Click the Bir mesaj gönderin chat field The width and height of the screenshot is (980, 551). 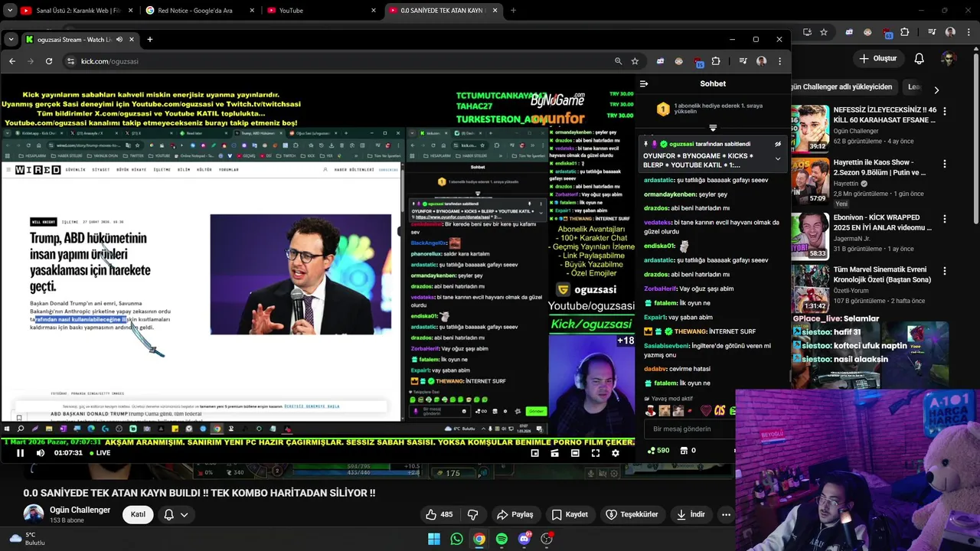689,429
